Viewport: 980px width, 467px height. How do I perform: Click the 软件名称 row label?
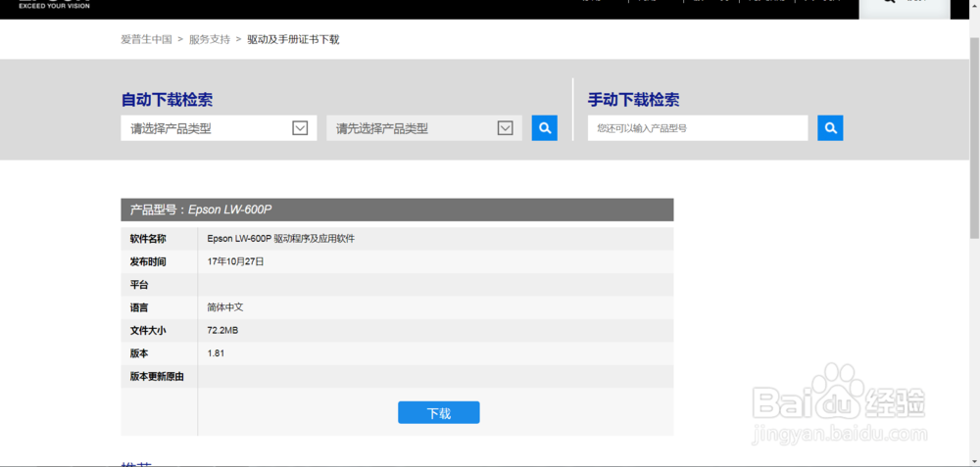148,239
